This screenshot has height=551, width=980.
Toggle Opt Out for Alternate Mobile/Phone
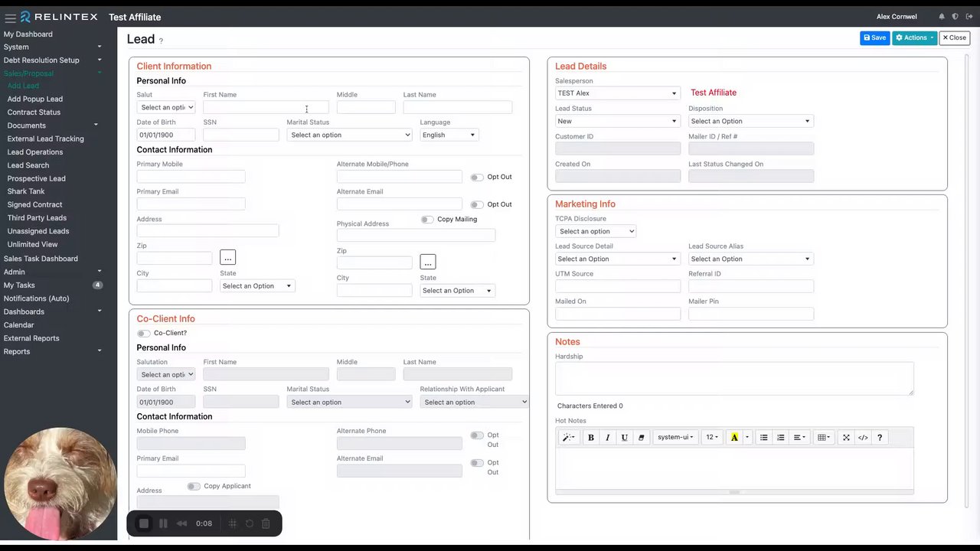477,177
